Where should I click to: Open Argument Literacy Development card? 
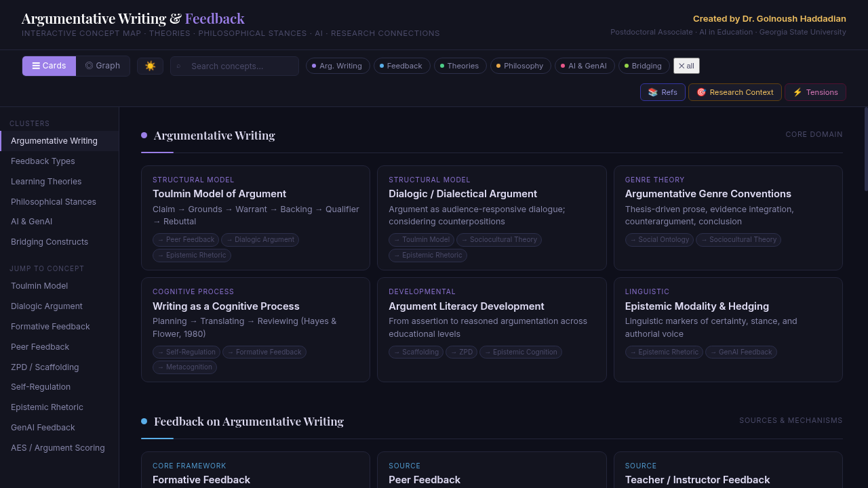(x=492, y=329)
